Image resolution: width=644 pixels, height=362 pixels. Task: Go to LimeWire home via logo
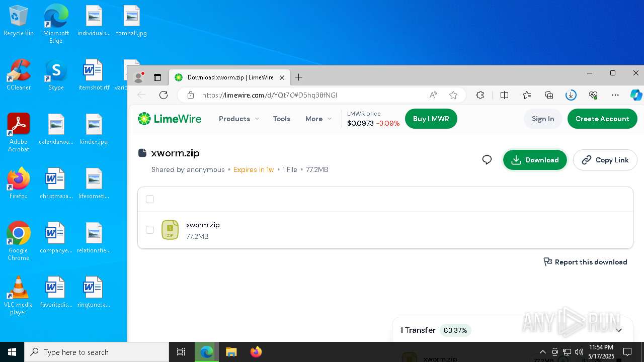point(170,119)
